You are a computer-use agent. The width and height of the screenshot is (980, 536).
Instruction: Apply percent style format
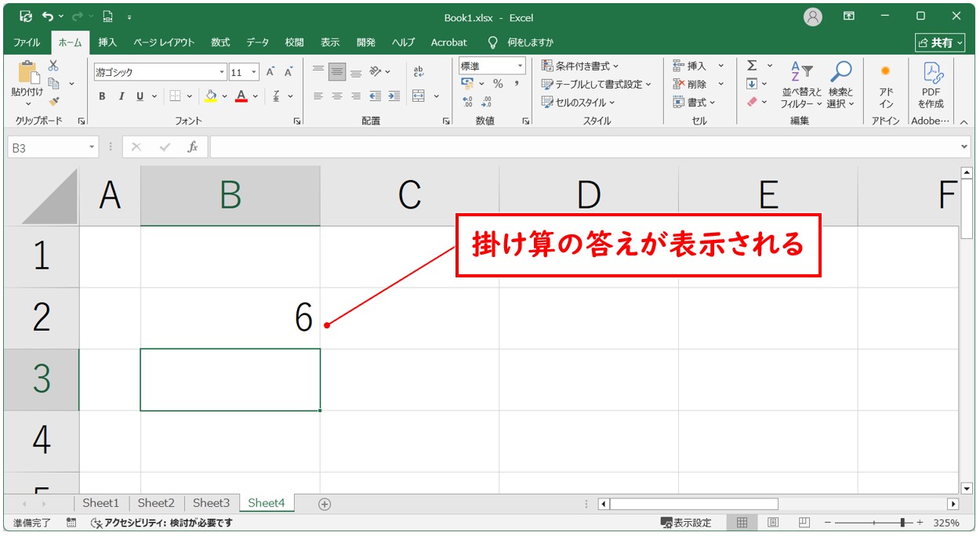point(498,84)
